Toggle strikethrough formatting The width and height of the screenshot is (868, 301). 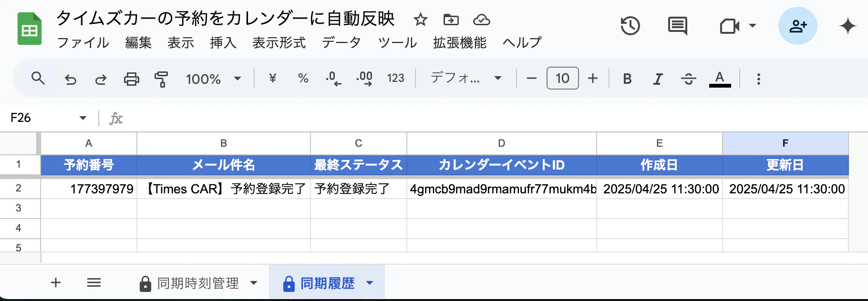[x=688, y=79]
